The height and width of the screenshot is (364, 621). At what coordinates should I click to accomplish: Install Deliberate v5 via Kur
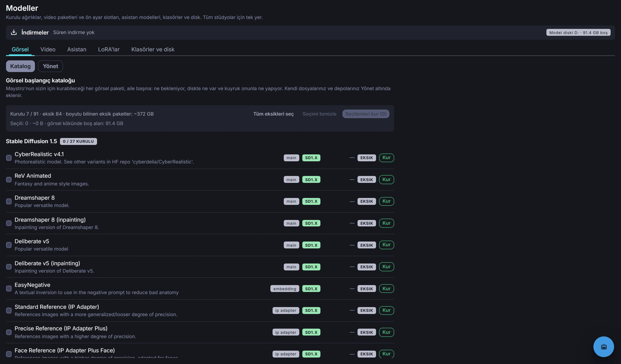(386, 245)
